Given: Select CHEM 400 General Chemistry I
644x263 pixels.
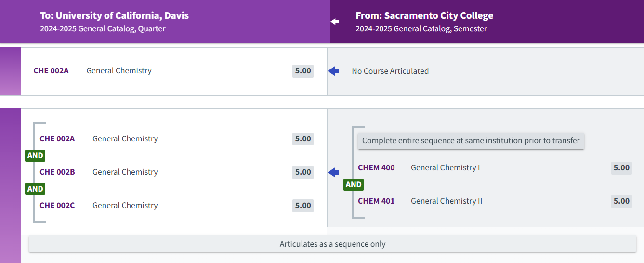Looking at the screenshot, I should tap(376, 168).
